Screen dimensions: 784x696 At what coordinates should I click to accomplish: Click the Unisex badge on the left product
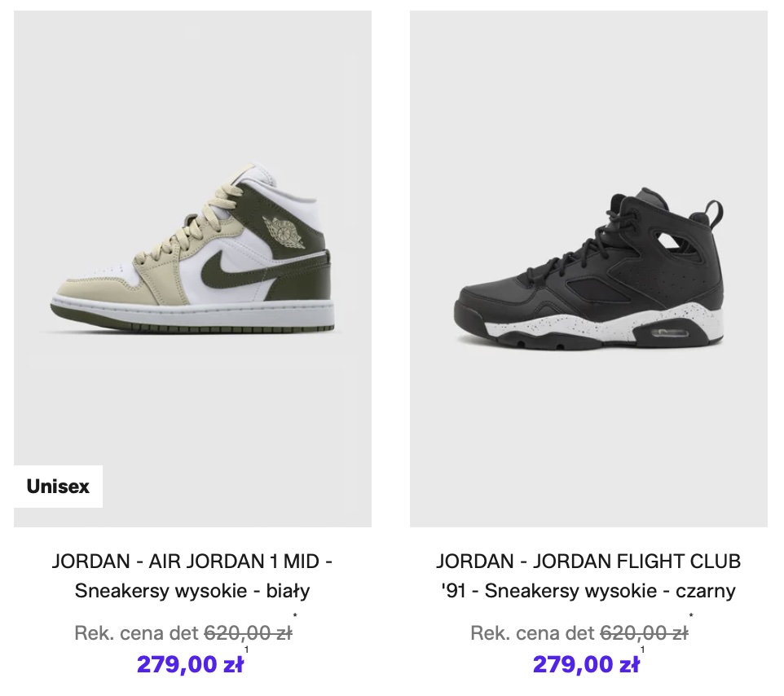point(58,487)
